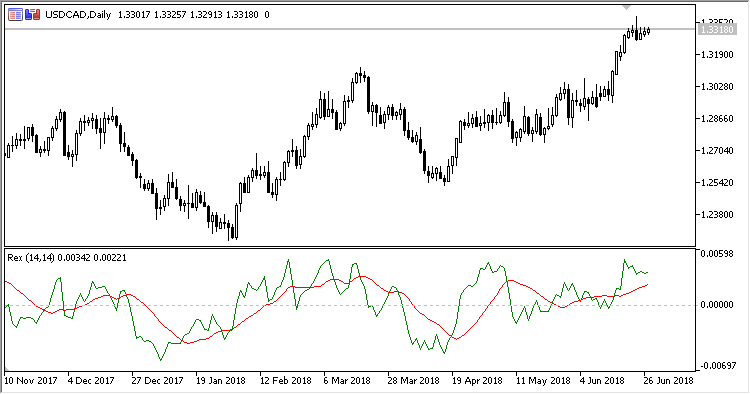Click the 6 Mar 2018 date label
Viewport: 750px width, 394px height.
(x=347, y=381)
